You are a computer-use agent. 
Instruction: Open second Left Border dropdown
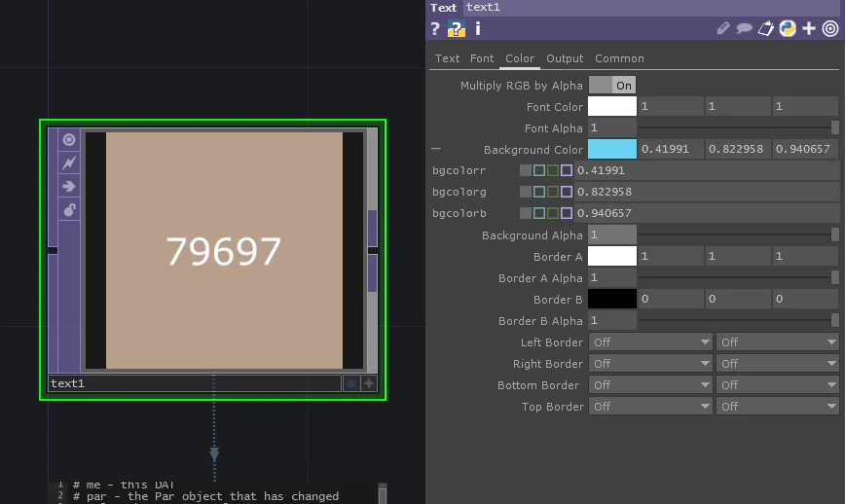pyautogui.click(x=778, y=342)
